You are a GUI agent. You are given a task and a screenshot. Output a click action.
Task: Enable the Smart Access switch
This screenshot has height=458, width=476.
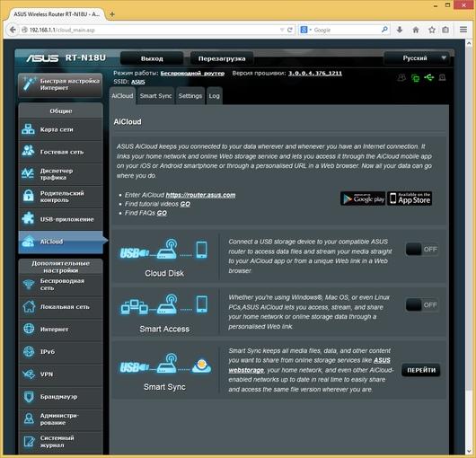tap(422, 305)
